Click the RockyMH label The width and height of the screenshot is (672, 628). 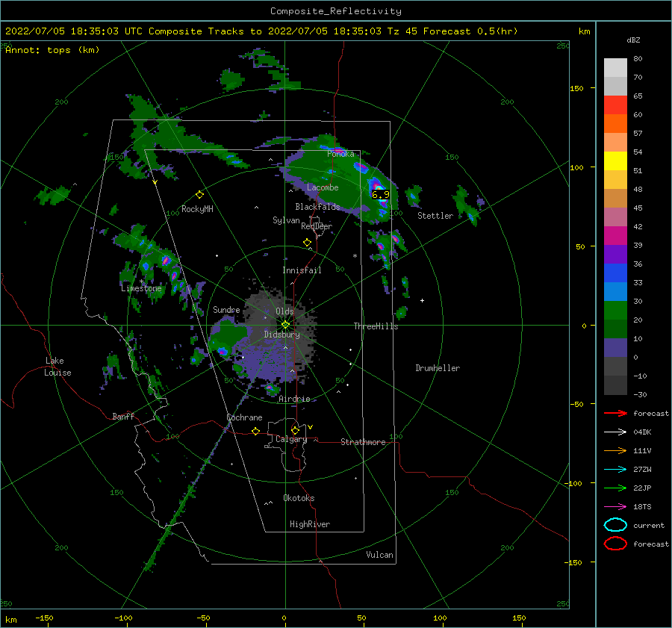[197, 209]
